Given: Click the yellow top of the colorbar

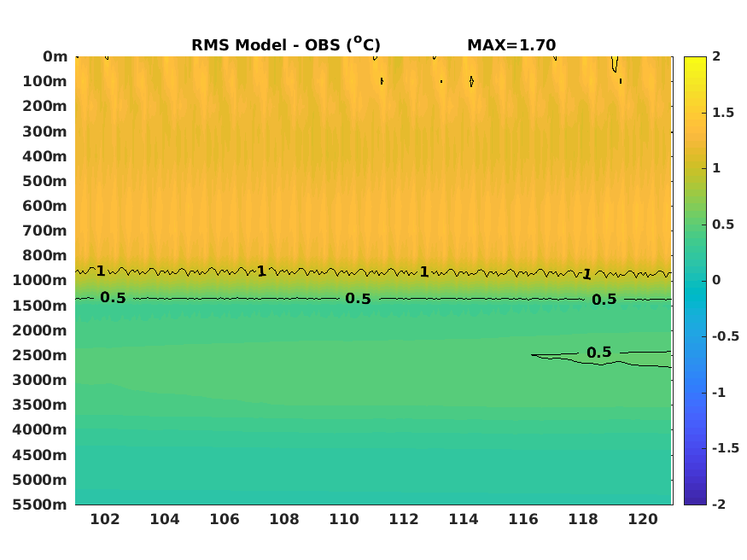Looking at the screenshot, I should [695, 60].
